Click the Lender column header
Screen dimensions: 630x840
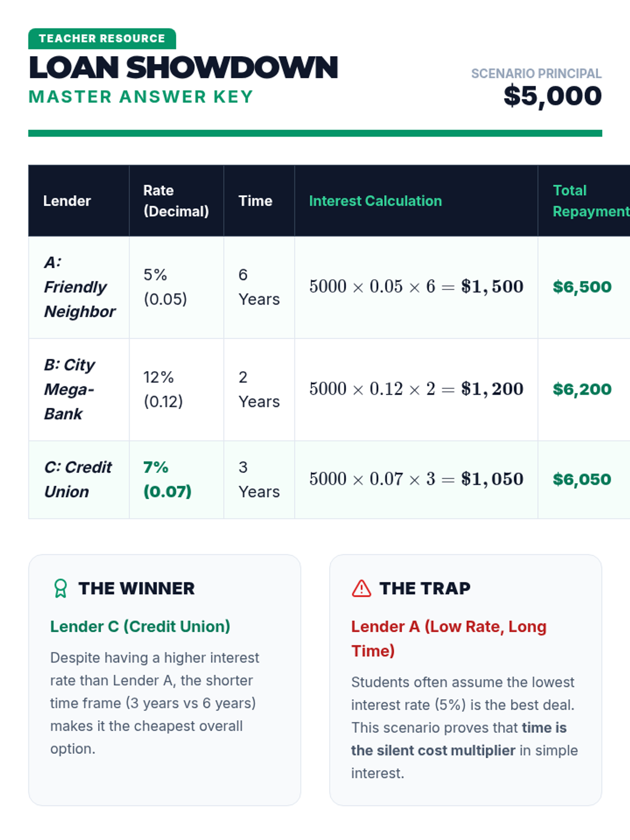pyautogui.click(x=67, y=201)
